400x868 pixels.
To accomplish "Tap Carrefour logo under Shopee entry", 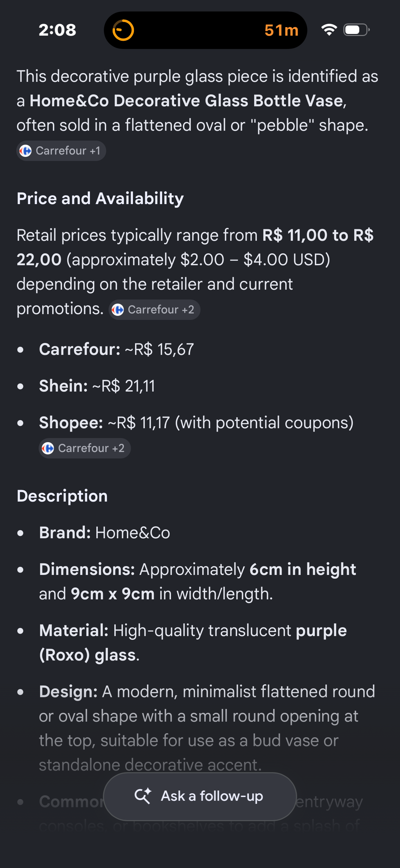I will click(x=48, y=448).
